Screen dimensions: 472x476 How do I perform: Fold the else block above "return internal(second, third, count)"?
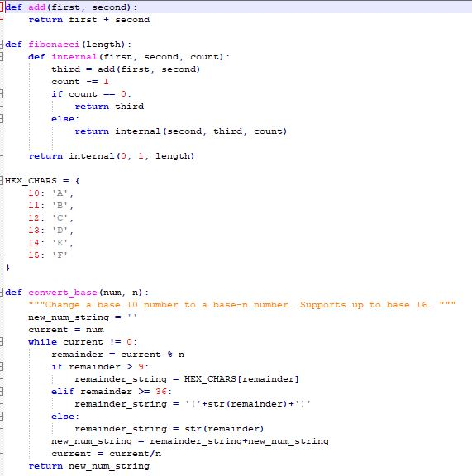click(x=1, y=119)
